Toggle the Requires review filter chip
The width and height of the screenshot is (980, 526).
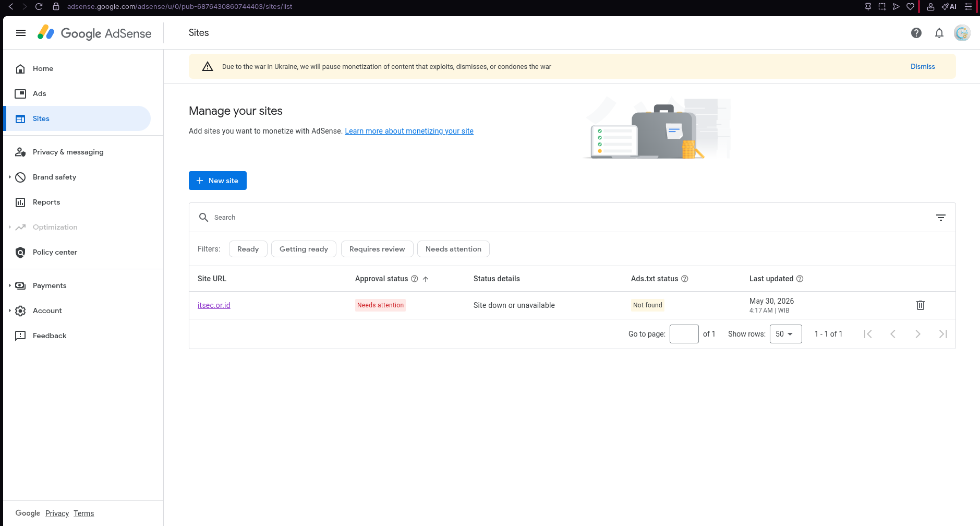click(377, 249)
